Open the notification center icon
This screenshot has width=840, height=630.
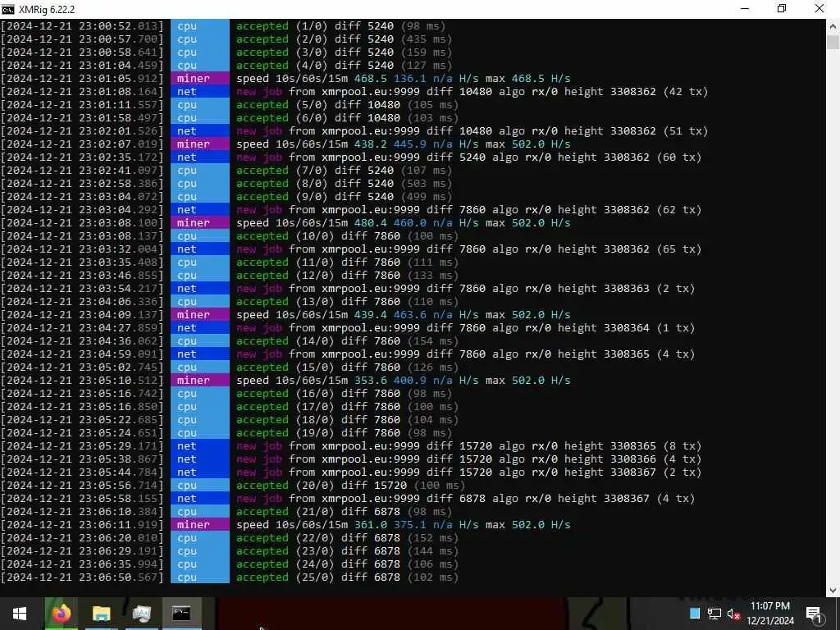(x=814, y=614)
